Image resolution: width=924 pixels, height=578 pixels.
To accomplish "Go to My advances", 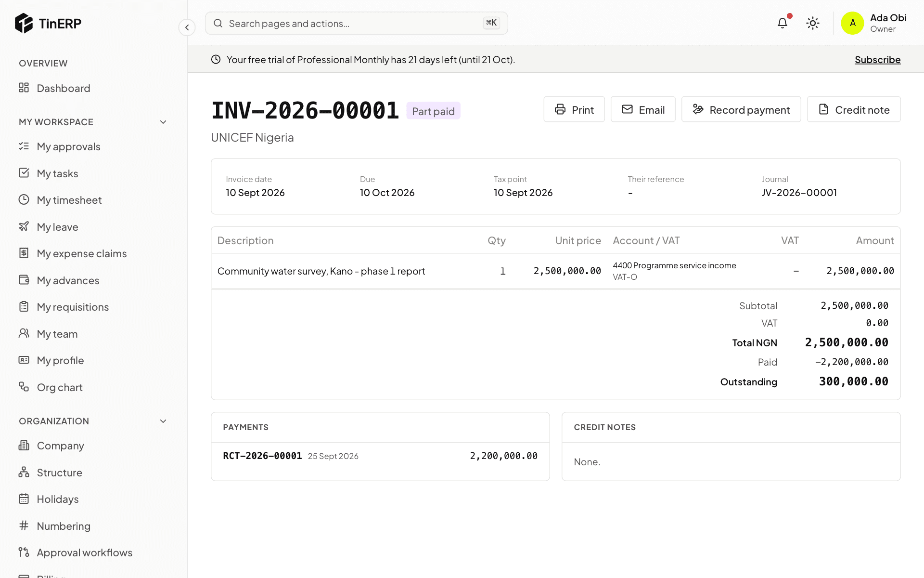I will pos(93,280).
